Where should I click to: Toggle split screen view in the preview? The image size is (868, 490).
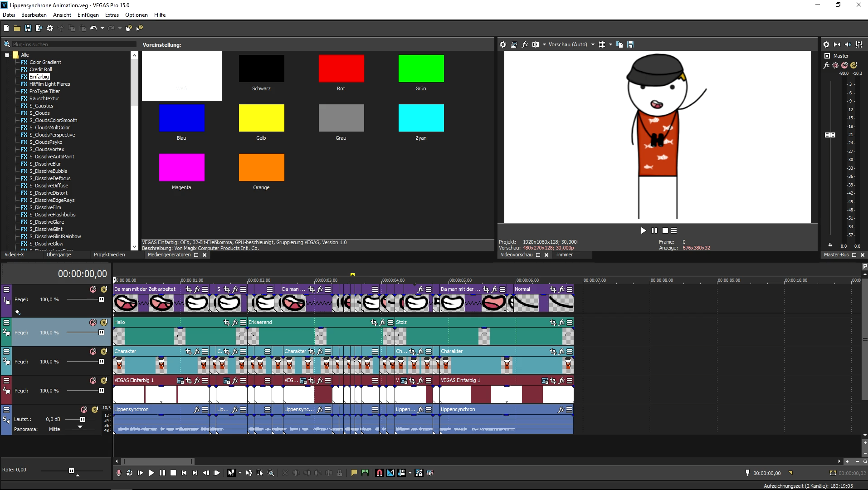(x=536, y=44)
